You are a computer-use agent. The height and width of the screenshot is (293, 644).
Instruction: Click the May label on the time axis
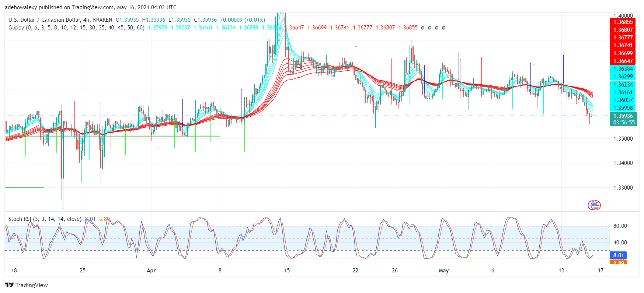point(444,271)
